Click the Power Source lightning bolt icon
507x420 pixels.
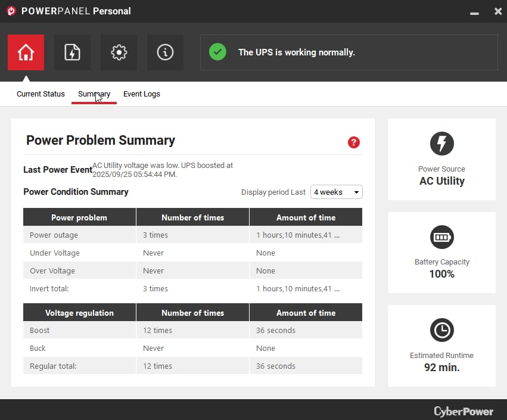(441, 144)
